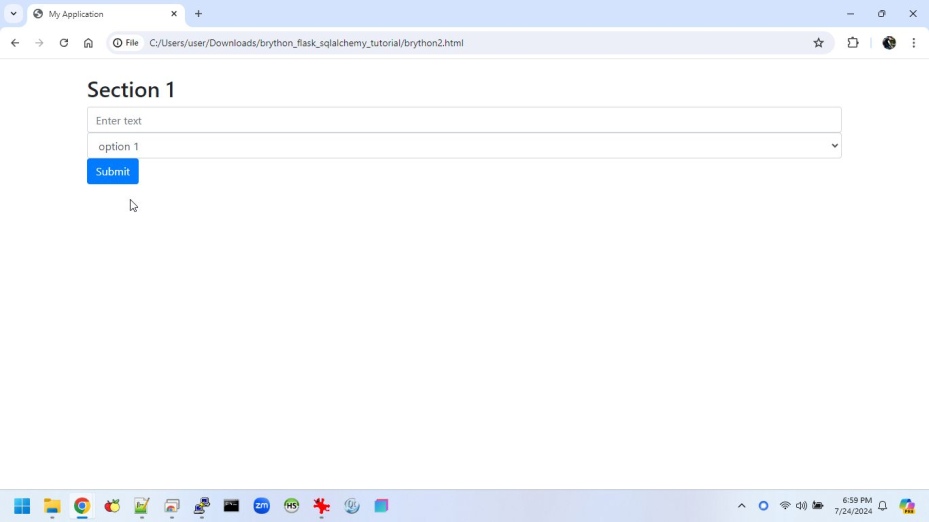The height and width of the screenshot is (522, 929).
Task: Show hidden system tray icons
Action: click(741, 506)
